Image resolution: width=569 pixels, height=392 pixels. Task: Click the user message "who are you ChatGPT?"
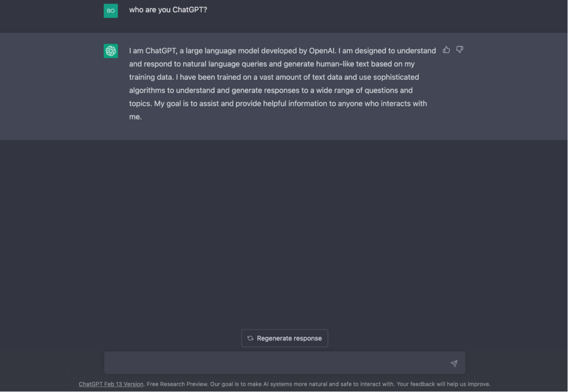pos(168,10)
